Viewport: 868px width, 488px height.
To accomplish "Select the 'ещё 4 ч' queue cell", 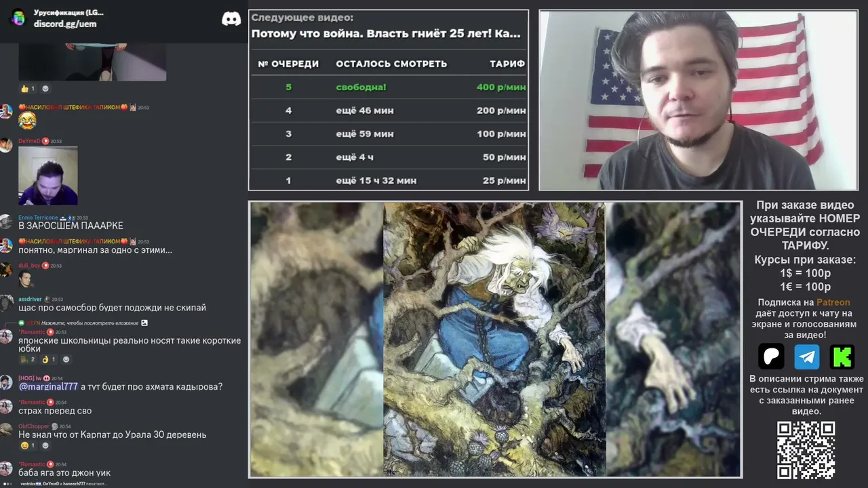I will pos(355,157).
